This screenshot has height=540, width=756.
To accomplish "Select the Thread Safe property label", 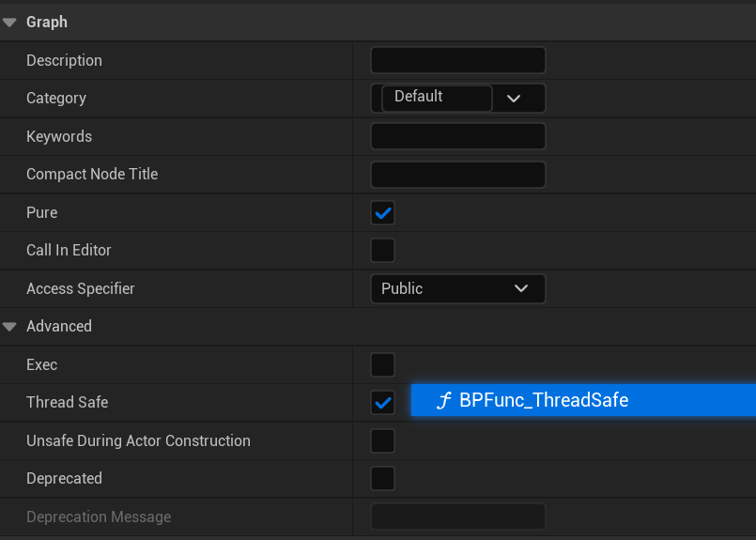I will [67, 402].
